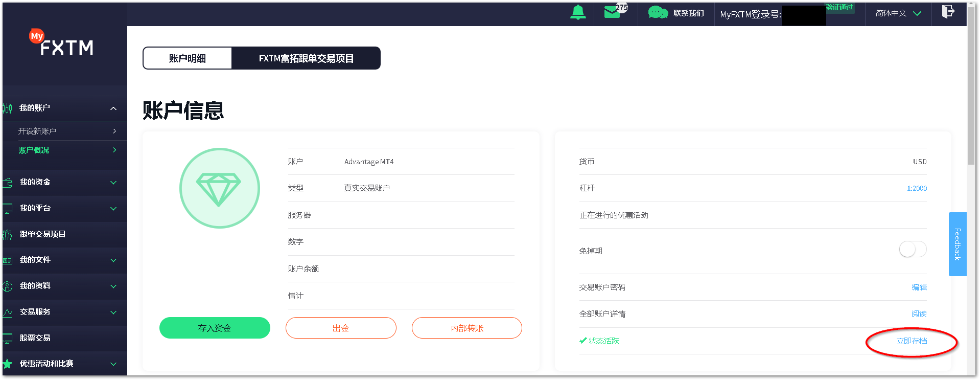Click the profile icon beside 我的资料
This screenshot has height=380, width=980.
point(7,286)
